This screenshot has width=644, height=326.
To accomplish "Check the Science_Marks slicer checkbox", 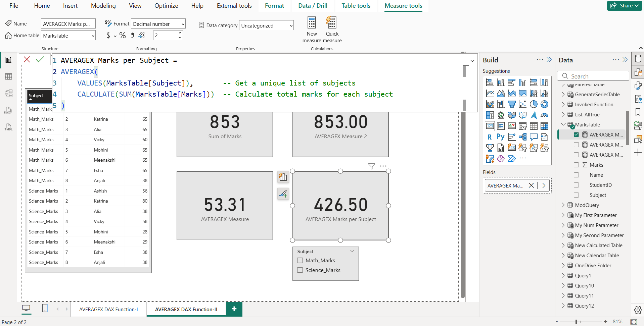I will [300, 270].
